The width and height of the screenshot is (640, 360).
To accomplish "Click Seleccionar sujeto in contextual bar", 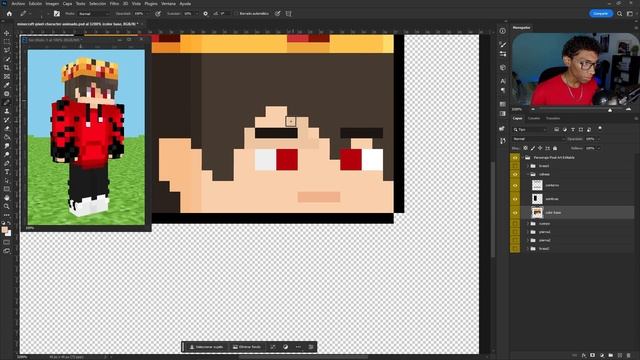I will pos(207,347).
